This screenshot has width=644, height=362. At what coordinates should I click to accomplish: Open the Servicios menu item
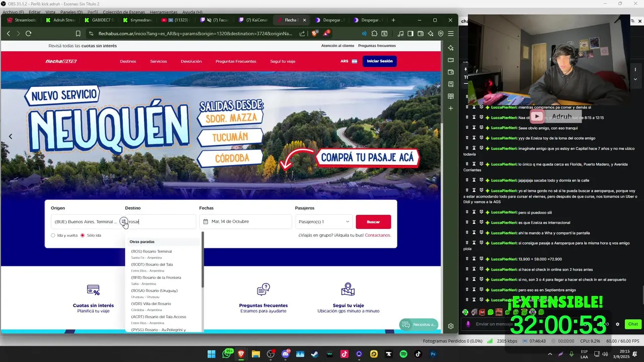(x=158, y=61)
